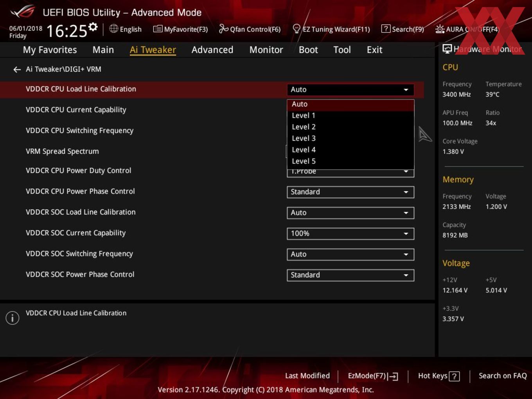Select Level 4 load line option
The image size is (532, 399).
(350, 149)
